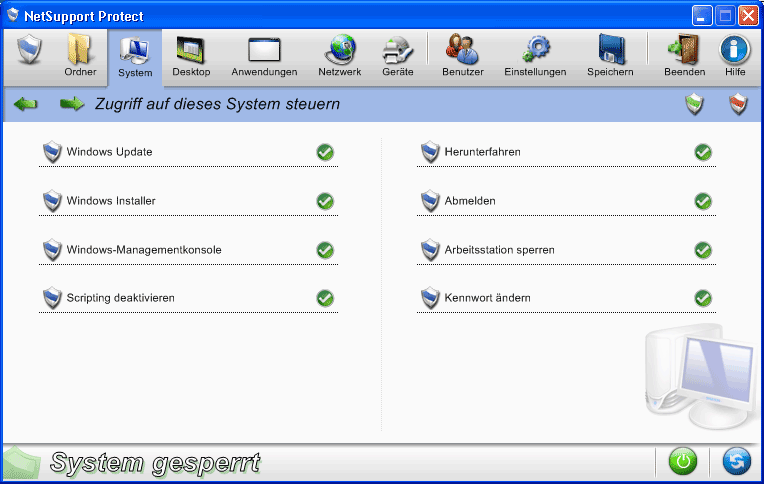Click the shield icon beside Windows Installer
Screen dimensions: 764x484
[x=52, y=201]
